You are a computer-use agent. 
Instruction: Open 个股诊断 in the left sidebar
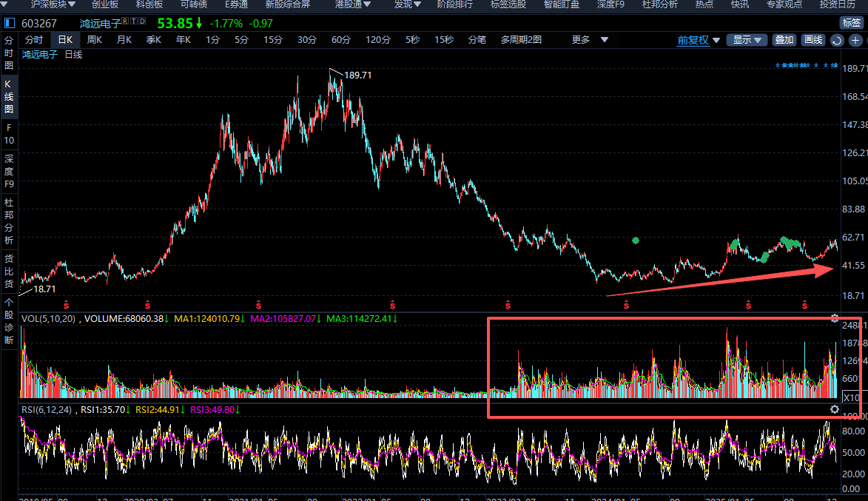9,320
